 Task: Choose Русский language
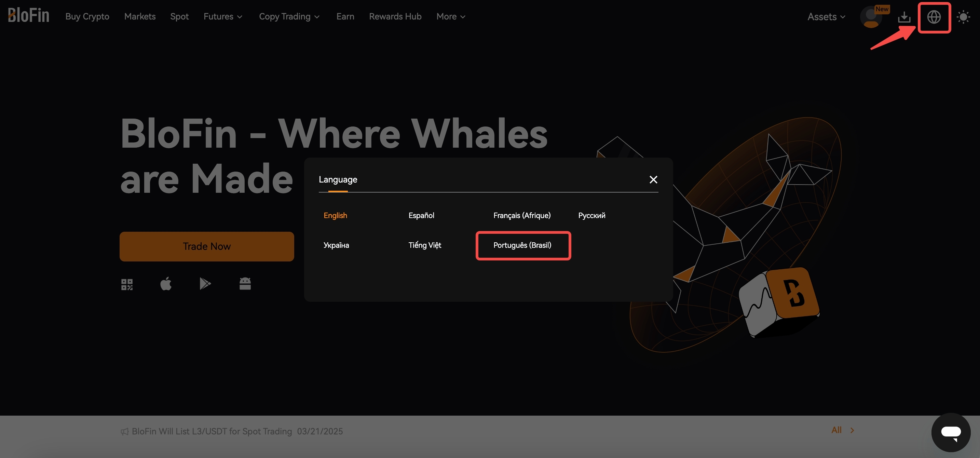[591, 215]
